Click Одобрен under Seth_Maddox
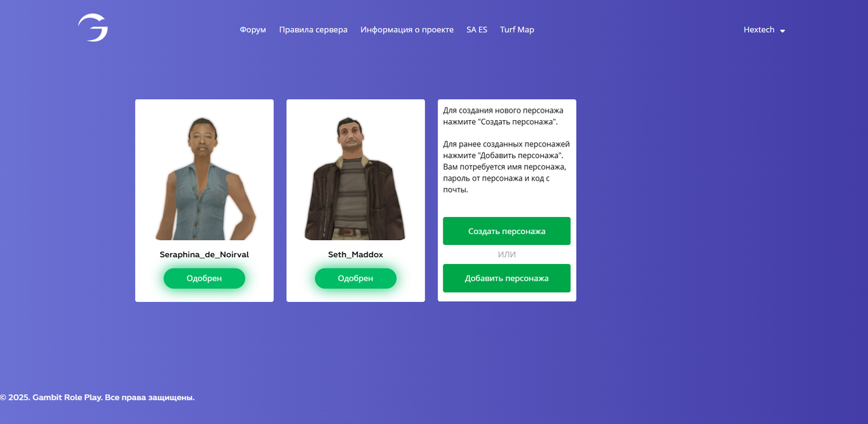The width and height of the screenshot is (868, 424). pos(355,278)
